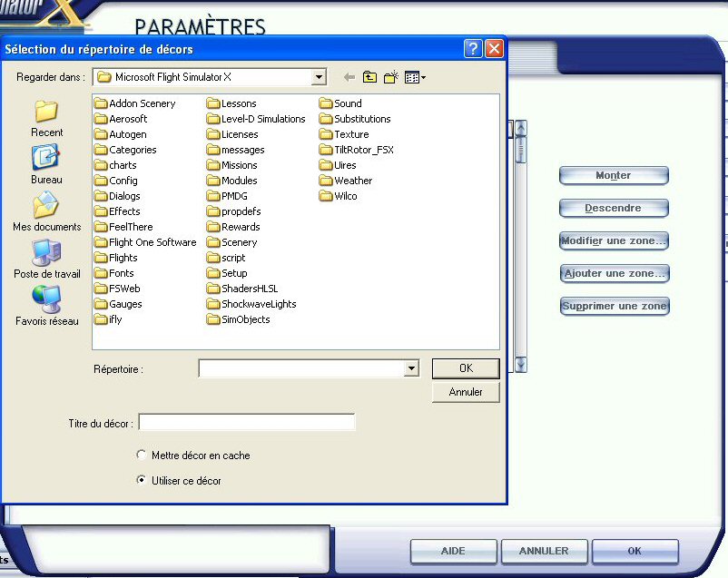Screen dimensions: 728x578
Task: Select the Autogen folder
Action: coord(120,134)
